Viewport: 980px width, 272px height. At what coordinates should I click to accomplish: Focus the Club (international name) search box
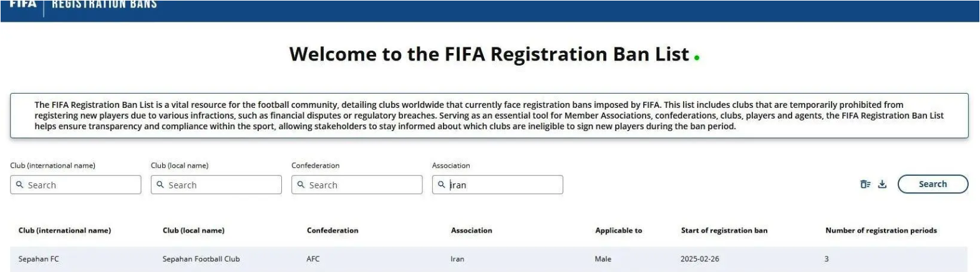click(x=81, y=185)
